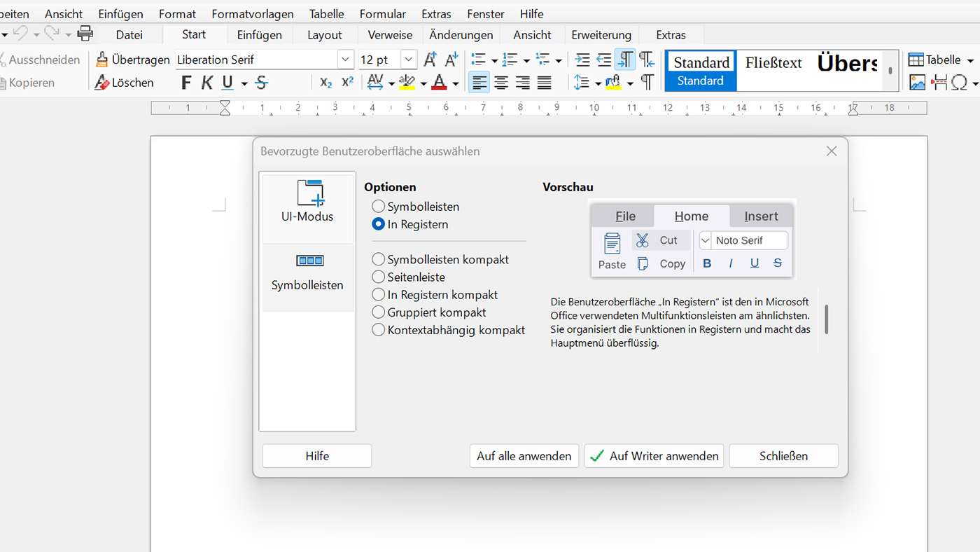The height and width of the screenshot is (552, 980).
Task: Click the font color red A swatch
Action: coord(439,83)
